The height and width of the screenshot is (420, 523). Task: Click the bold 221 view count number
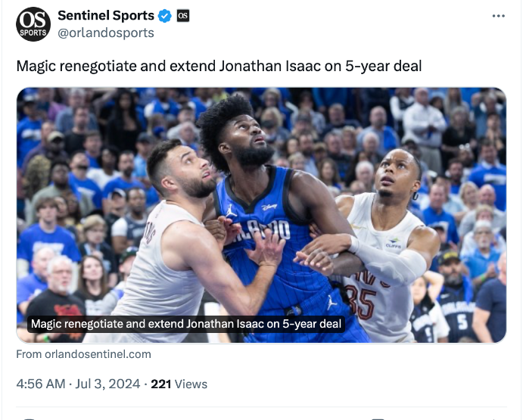point(161,384)
